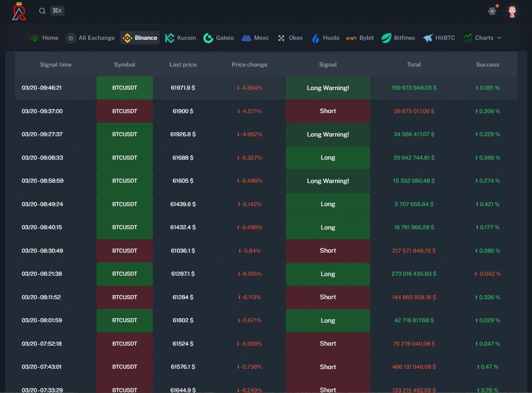Click the settings gear with notification dot

(x=492, y=11)
